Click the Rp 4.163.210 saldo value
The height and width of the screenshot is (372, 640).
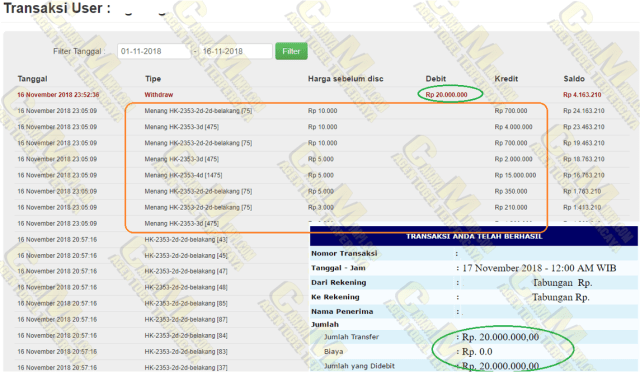click(582, 95)
